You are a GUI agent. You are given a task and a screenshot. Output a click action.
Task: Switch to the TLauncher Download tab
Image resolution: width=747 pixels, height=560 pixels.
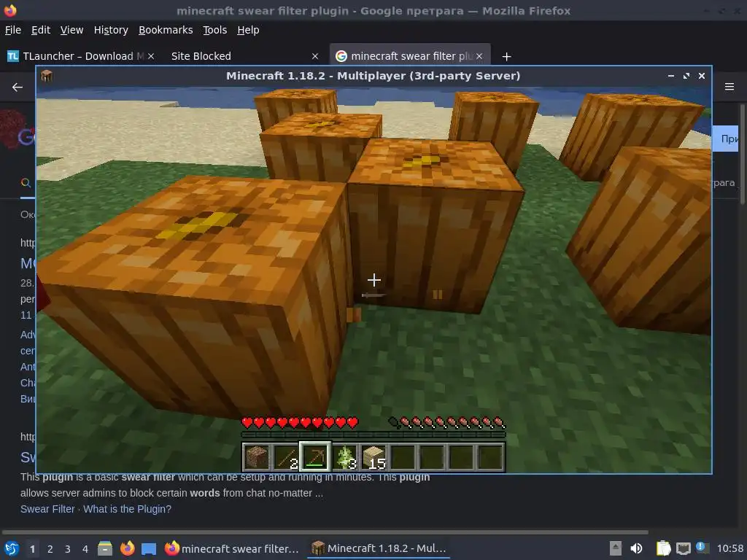point(79,56)
